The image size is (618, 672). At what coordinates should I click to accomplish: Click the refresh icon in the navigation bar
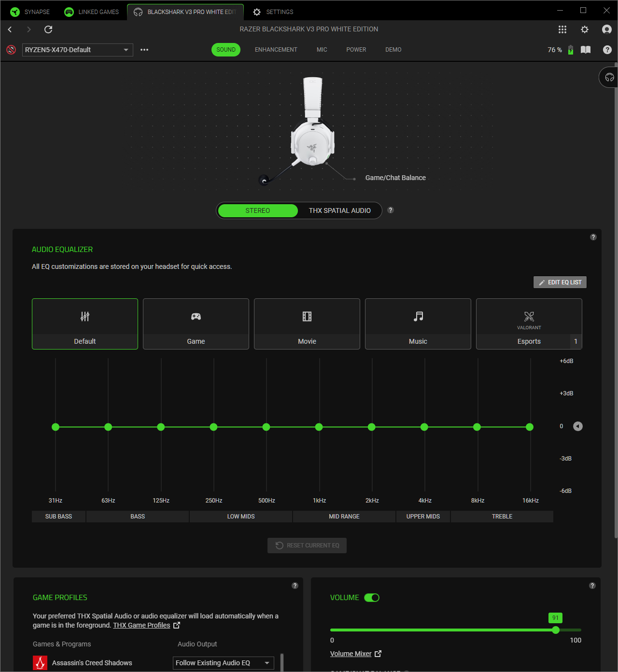[48, 29]
